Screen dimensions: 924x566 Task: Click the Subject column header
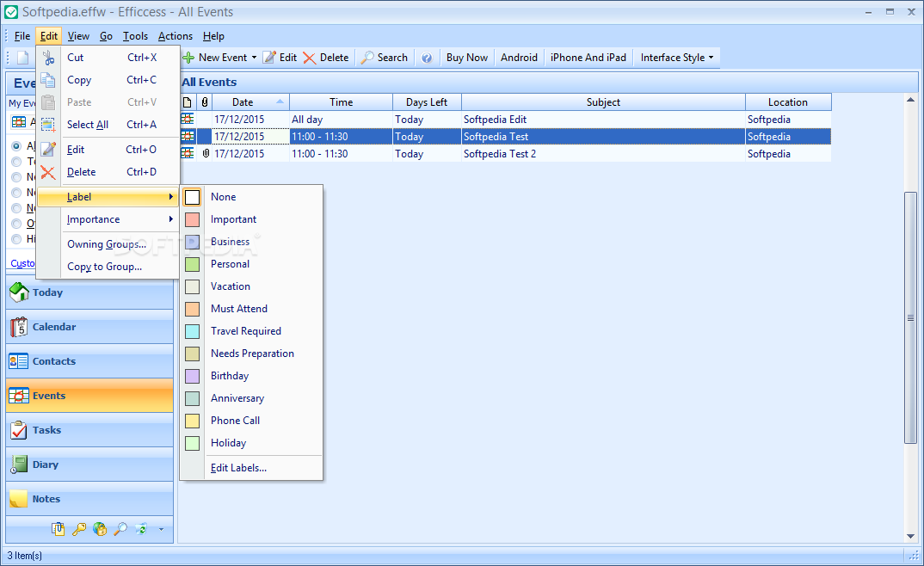point(603,102)
